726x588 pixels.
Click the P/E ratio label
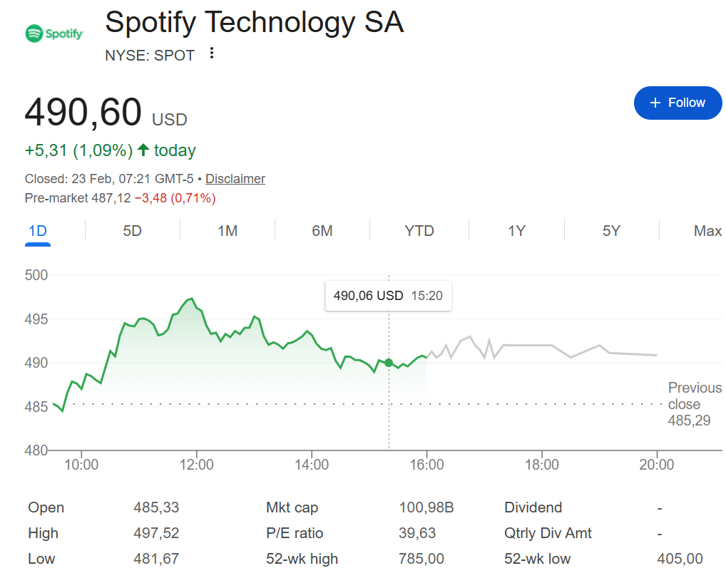pos(295,533)
